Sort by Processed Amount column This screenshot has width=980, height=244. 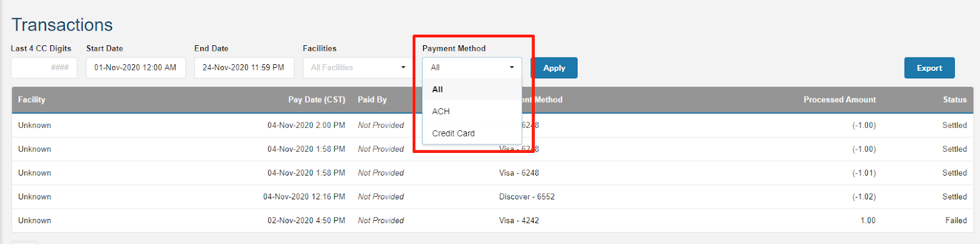click(x=840, y=100)
